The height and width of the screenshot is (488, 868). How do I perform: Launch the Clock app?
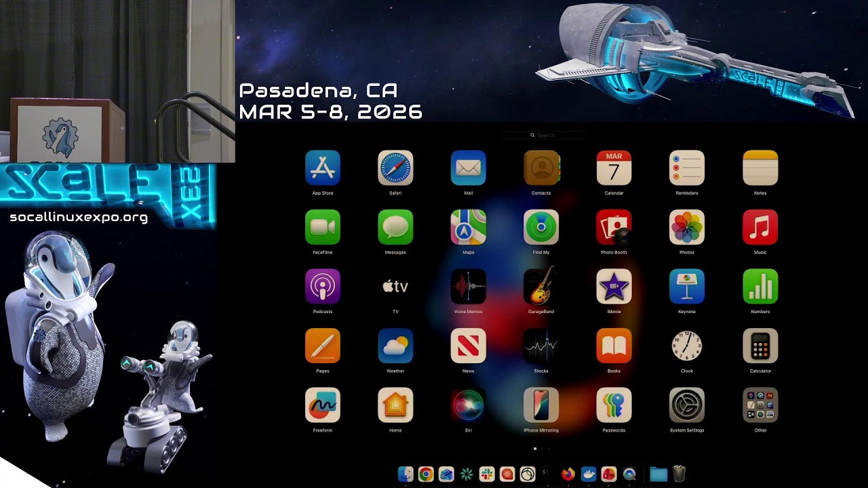pyautogui.click(x=687, y=346)
